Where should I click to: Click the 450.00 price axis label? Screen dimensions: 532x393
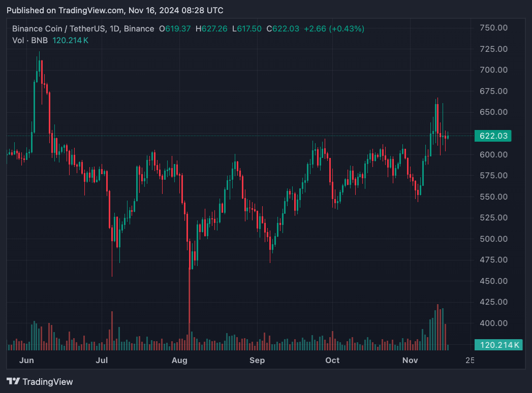coord(494,281)
